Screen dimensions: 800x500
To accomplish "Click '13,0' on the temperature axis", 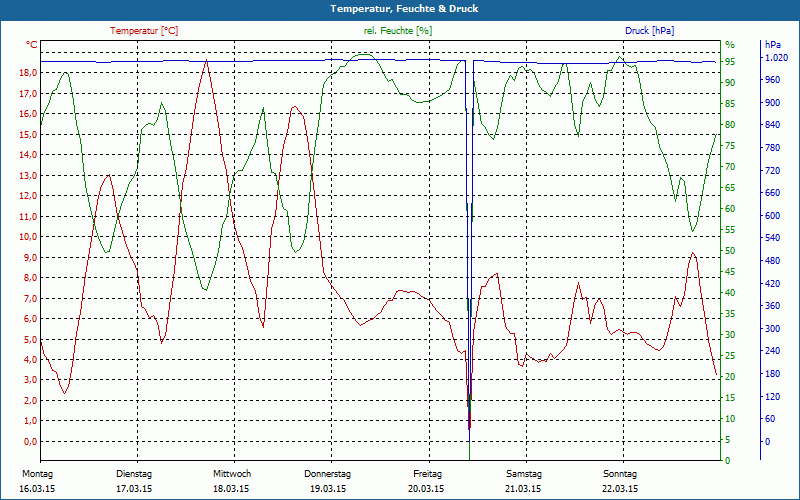I will coord(28,176).
